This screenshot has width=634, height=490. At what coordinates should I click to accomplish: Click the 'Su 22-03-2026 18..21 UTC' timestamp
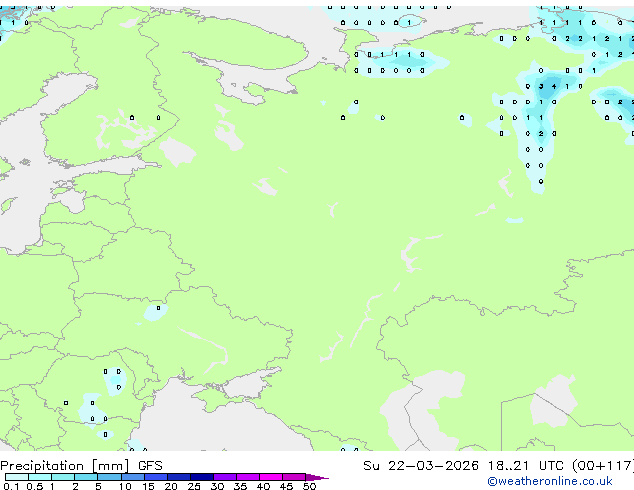click(465, 466)
